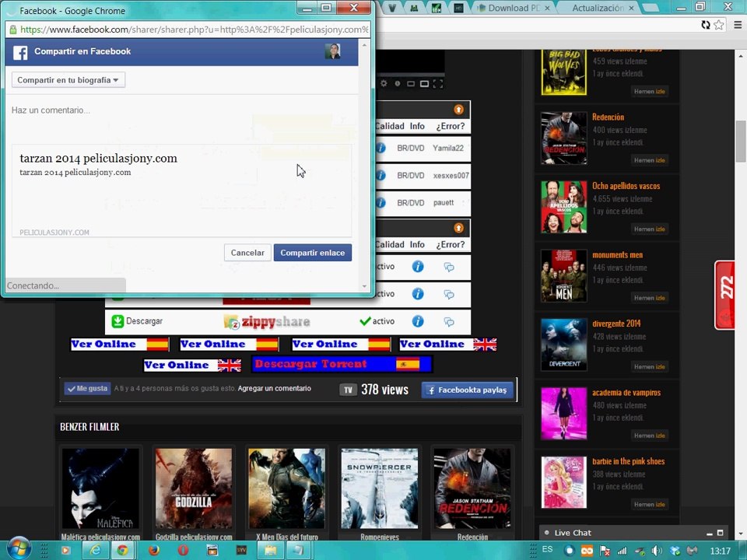Click the orange up arrow above download list
Screen dimensions: 747x560
(x=458, y=228)
